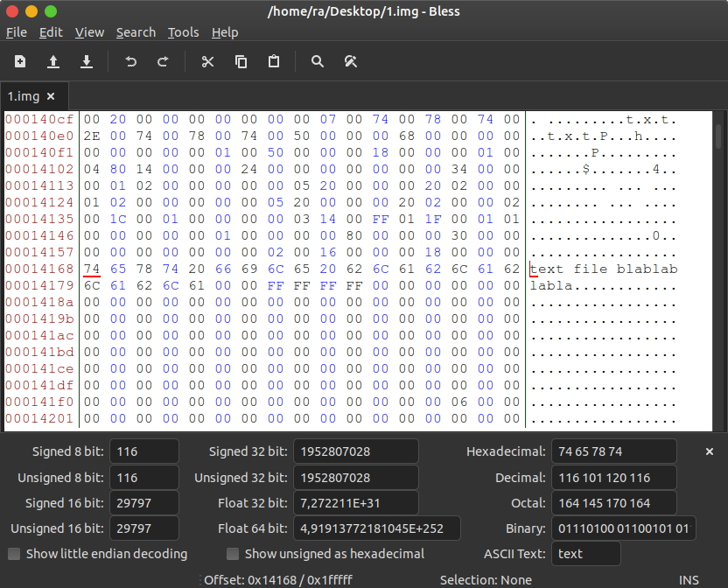
Task: Open the View menu
Action: (x=89, y=32)
